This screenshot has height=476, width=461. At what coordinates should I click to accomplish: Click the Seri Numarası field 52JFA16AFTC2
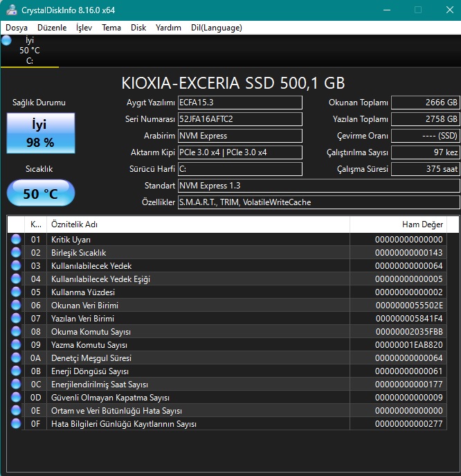tap(240, 119)
